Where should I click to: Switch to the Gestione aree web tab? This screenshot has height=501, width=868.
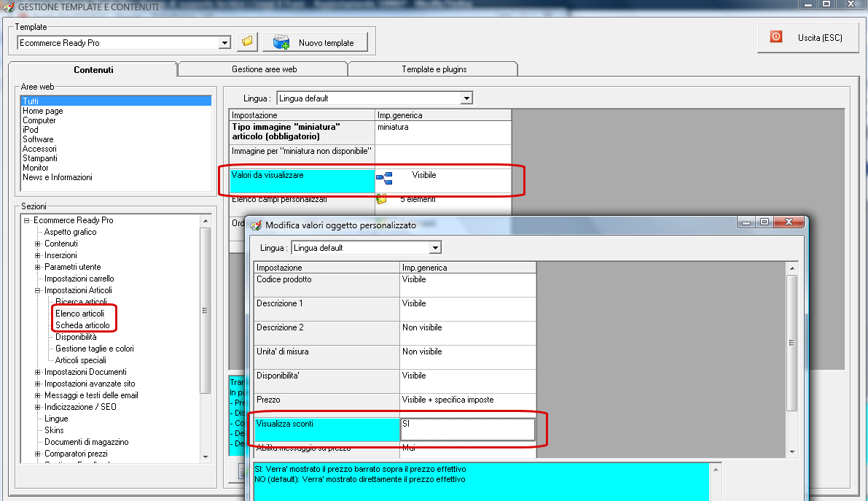tap(264, 69)
